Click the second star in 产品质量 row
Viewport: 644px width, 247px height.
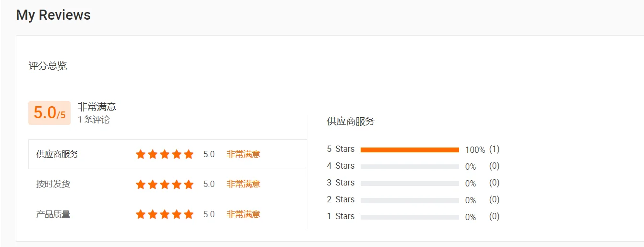tap(153, 214)
